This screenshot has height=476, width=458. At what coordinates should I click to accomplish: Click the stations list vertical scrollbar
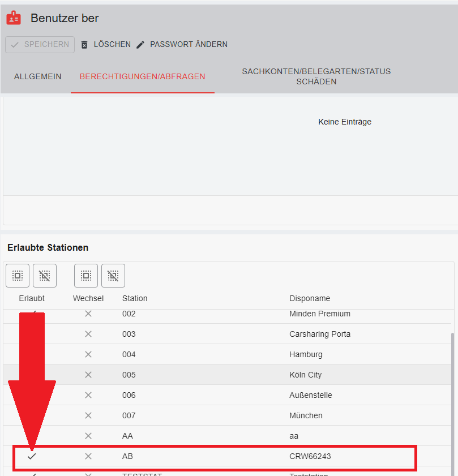pos(452,396)
